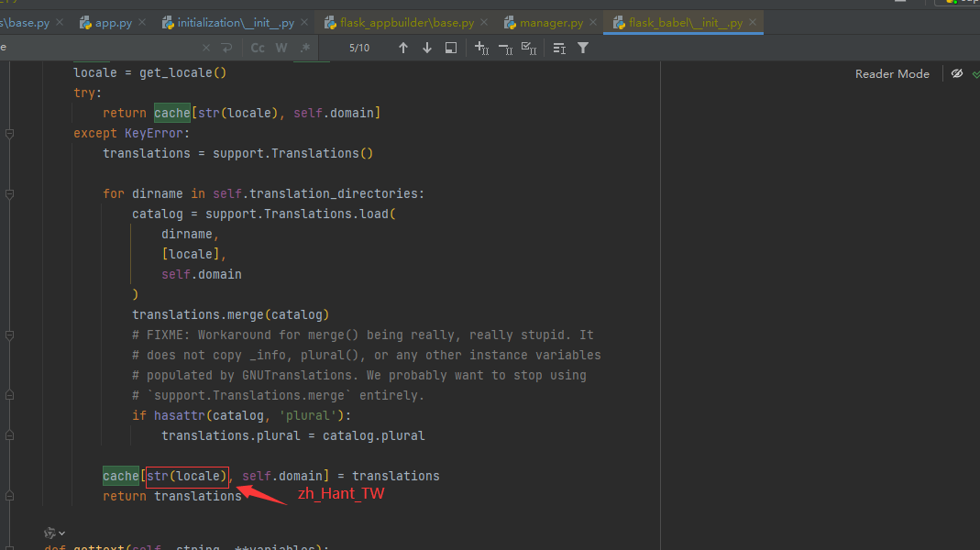Screen dimensions: 980x550
Task: Click highlighted cache in return statement
Action: click(171, 113)
